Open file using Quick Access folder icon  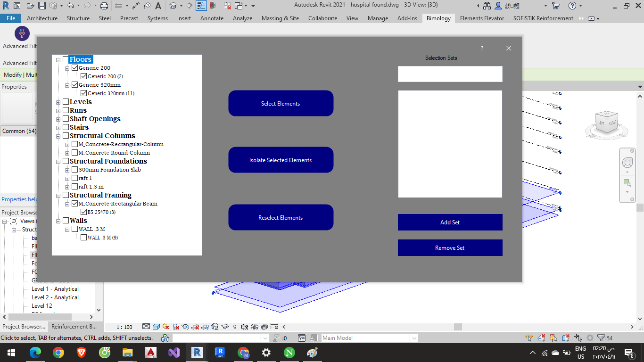click(31, 6)
